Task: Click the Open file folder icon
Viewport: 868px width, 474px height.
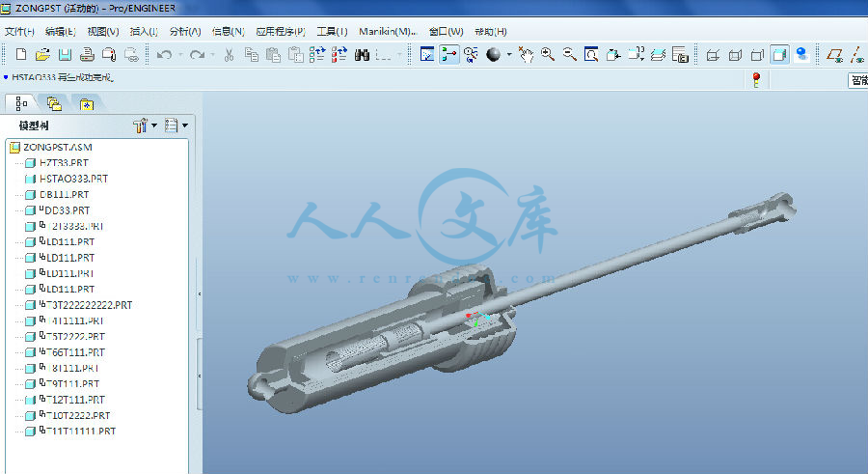Action: pos(42,54)
